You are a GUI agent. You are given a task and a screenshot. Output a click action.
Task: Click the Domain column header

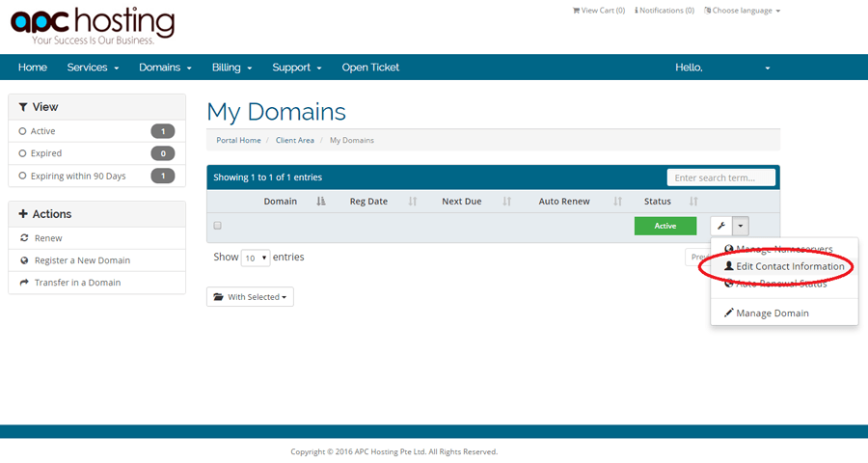(280, 202)
